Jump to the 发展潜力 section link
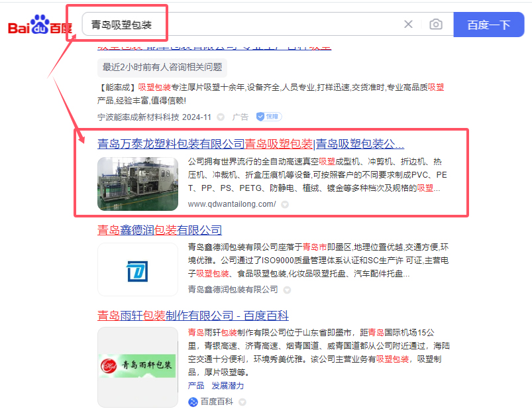 227,385
